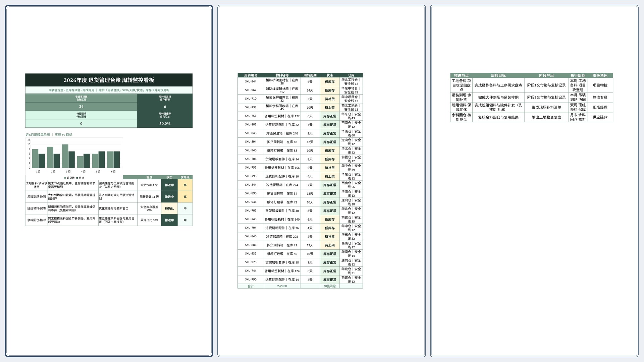Click the 24SKU total cell
Image resolution: width=644 pixels, height=362 pixels.
click(x=282, y=286)
